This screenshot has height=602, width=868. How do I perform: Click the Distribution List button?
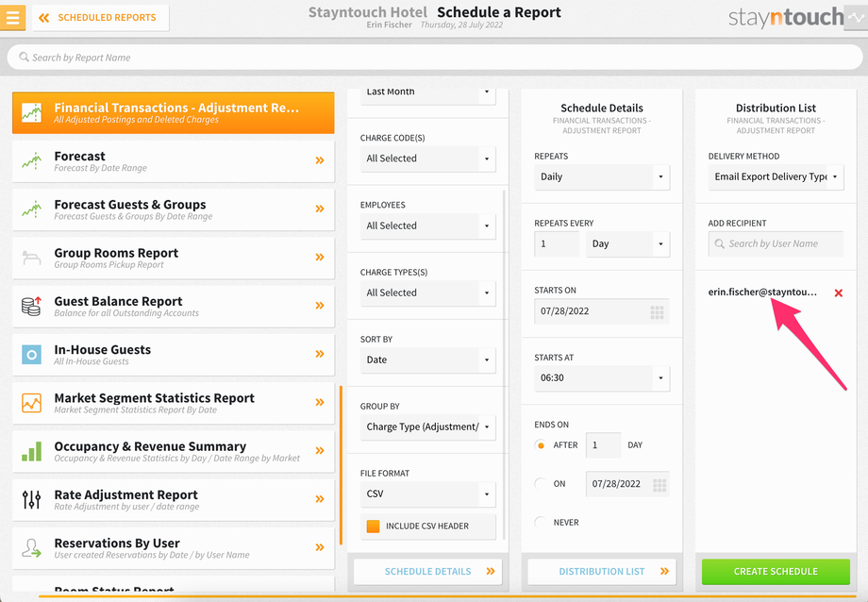[602, 572]
